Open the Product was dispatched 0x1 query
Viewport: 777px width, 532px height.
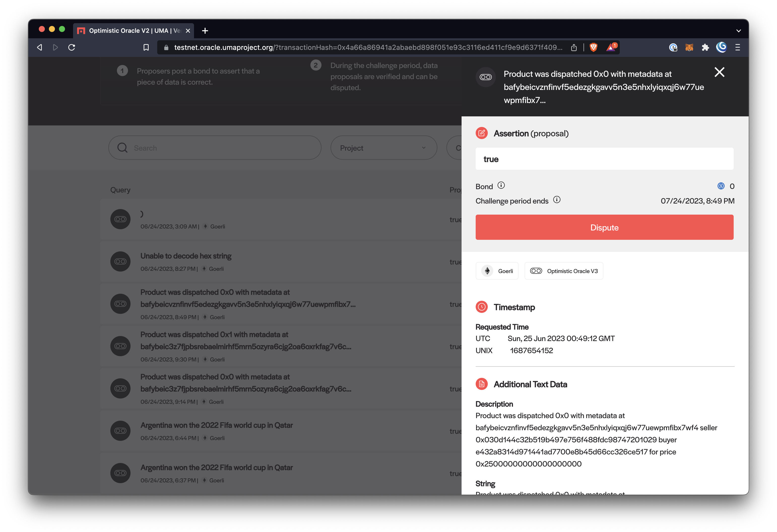coord(281,346)
